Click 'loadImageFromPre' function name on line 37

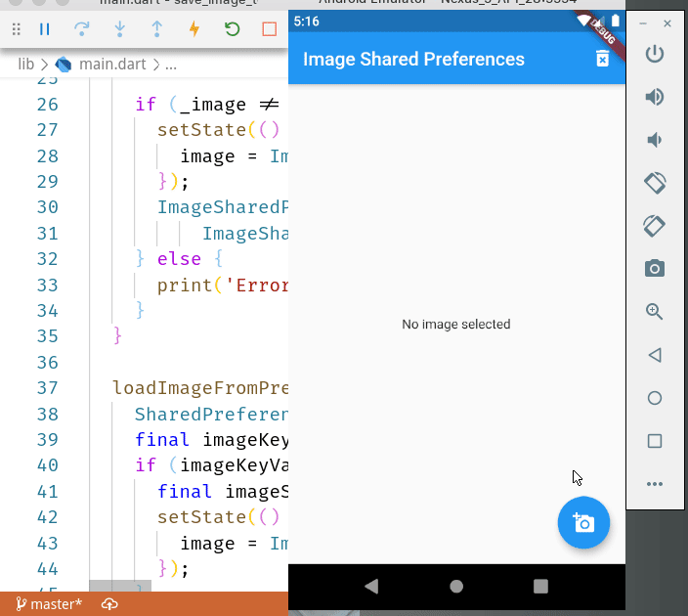point(200,388)
